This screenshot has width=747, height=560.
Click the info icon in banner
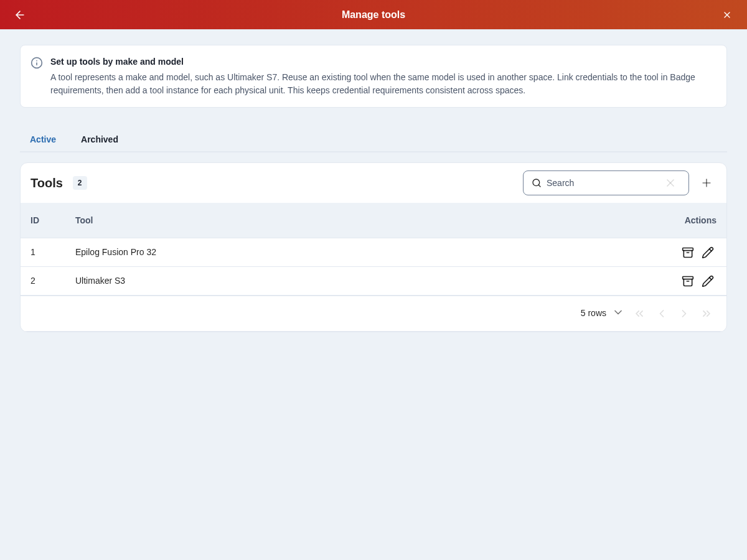[37, 63]
